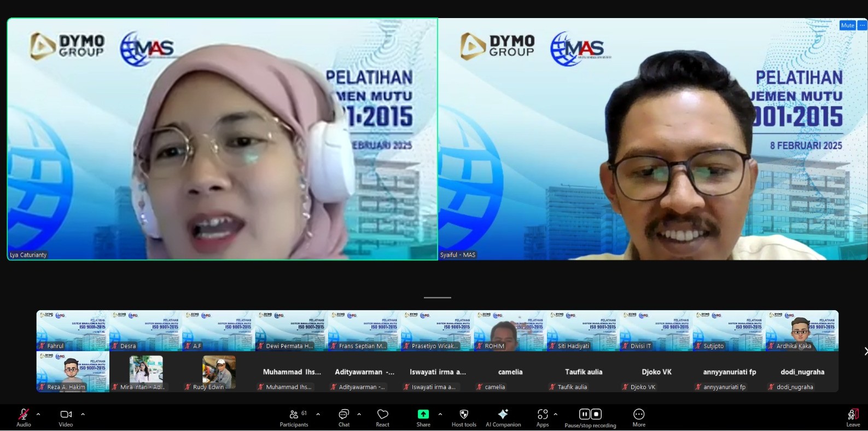Select Dewi Permata H... thumbnail

click(292, 330)
